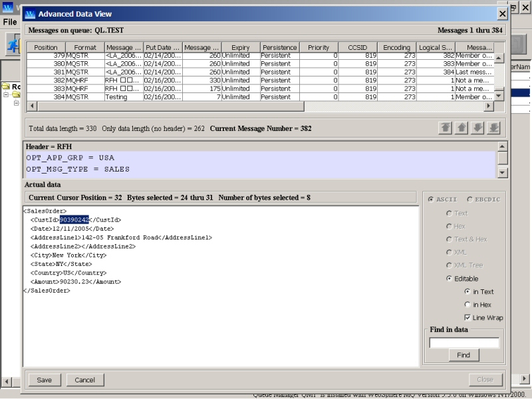Jump to the last message arrow icon
532x399 pixels.
pos(493,128)
